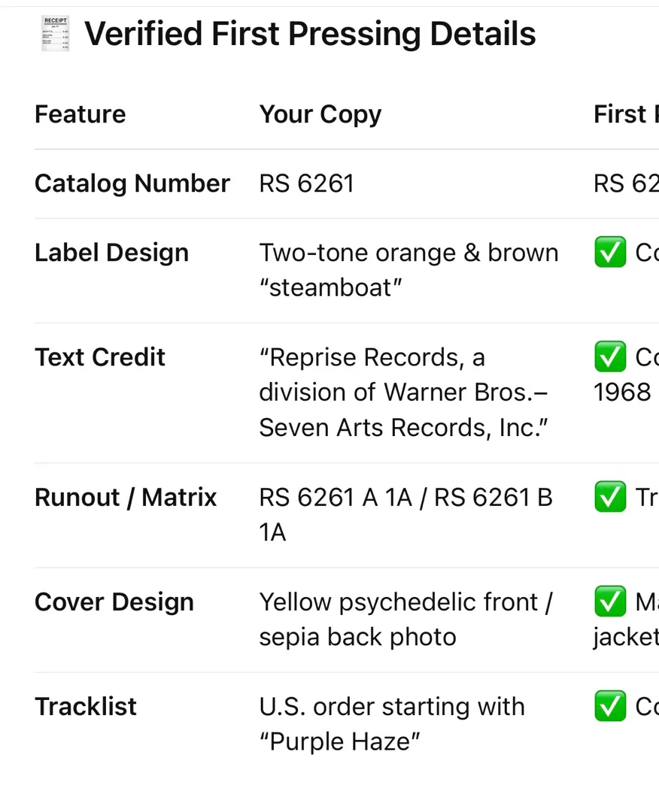Screen dimensions: 659x812
Task: Click the Cover Design row label
Action: tap(114, 602)
